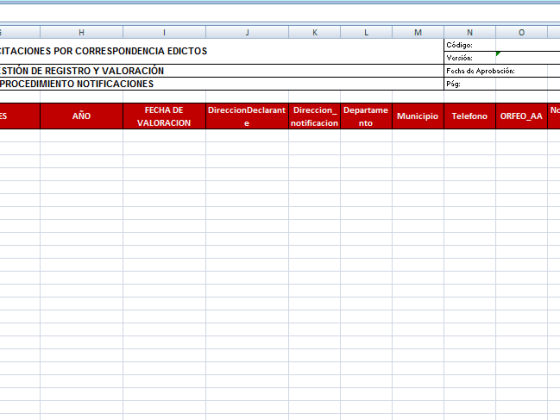Select the Fecha de Aprobación cell
Viewport: 560px width, 420px height.
tap(496, 71)
